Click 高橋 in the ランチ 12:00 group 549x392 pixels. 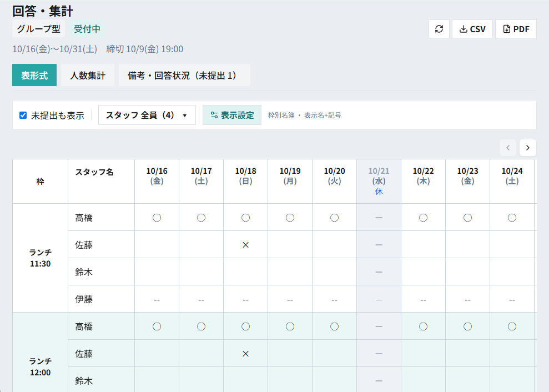(84, 326)
